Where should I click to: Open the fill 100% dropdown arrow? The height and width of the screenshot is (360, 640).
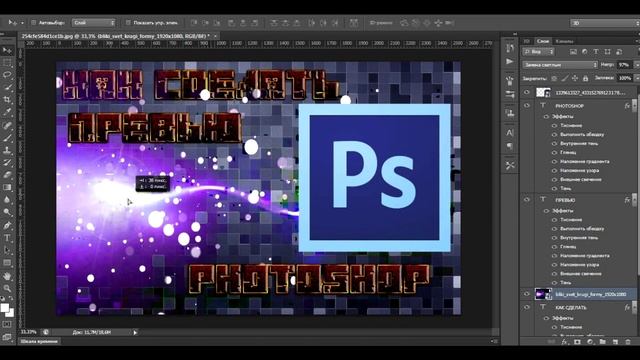coord(636,78)
